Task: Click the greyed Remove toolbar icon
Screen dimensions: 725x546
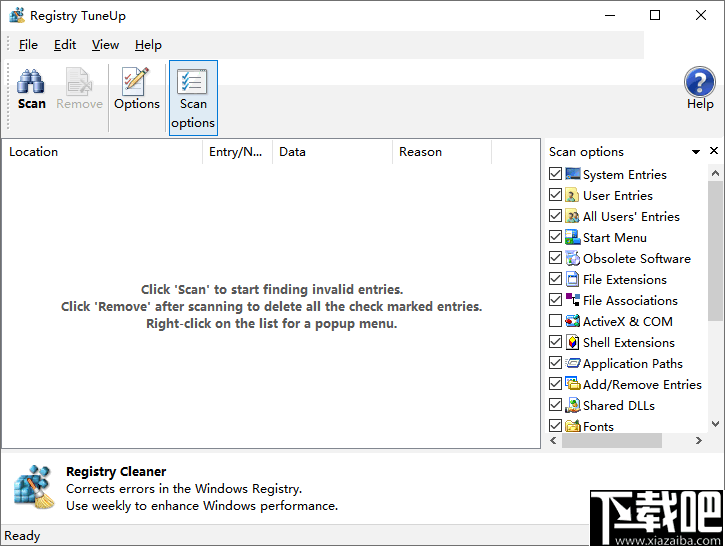Action: [x=79, y=81]
